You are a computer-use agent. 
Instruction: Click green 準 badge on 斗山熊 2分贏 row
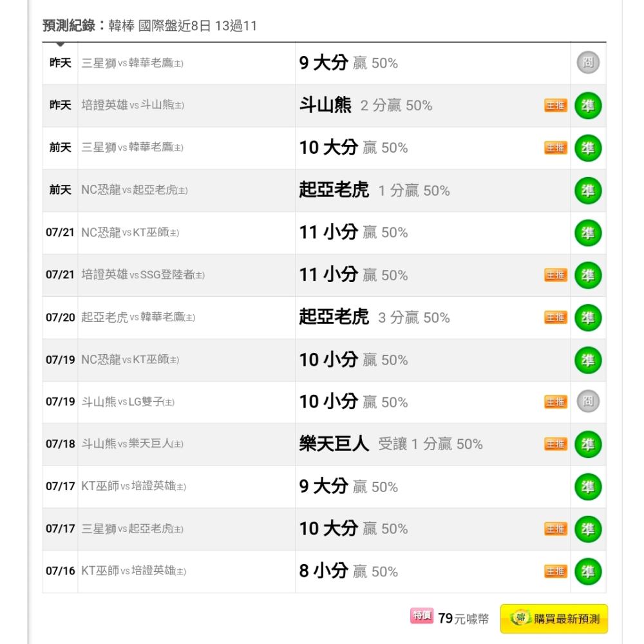click(588, 106)
